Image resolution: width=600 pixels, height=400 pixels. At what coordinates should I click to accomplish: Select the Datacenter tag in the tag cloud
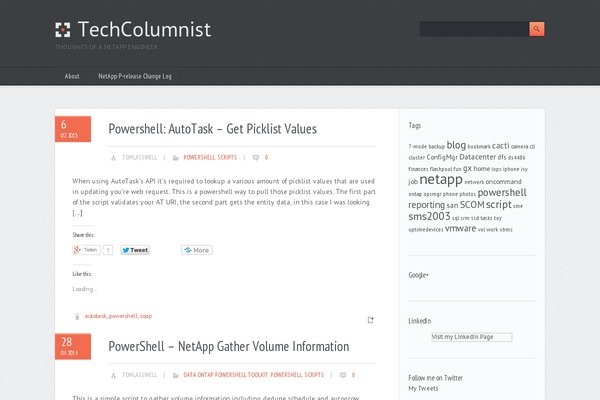(x=478, y=157)
